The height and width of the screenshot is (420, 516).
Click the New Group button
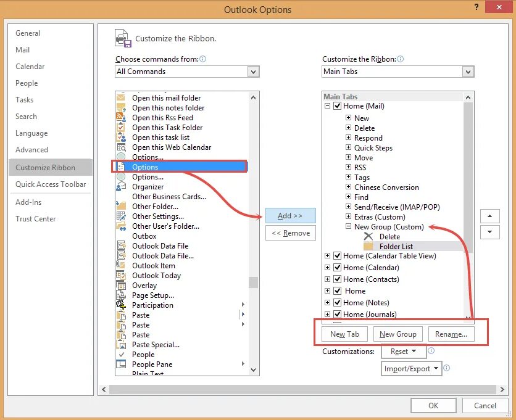tap(397, 334)
